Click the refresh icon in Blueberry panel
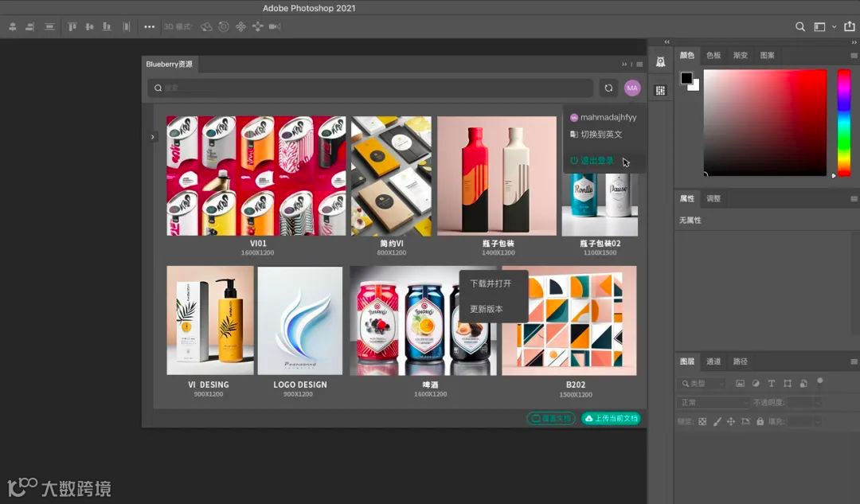This screenshot has height=504, width=860. coord(609,88)
